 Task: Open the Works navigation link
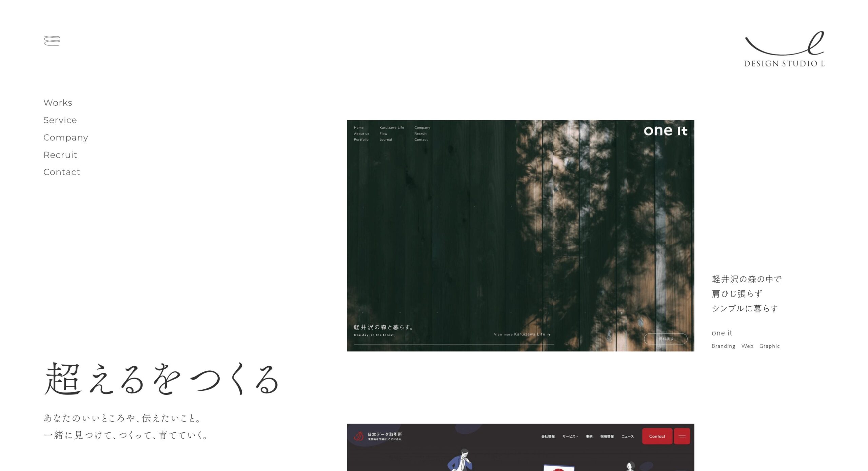[x=57, y=103]
